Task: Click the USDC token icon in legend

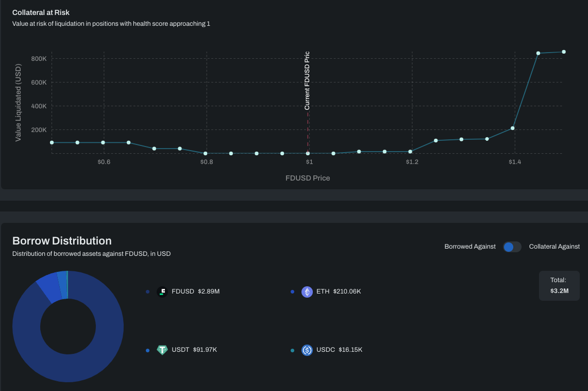Action: coord(307,350)
